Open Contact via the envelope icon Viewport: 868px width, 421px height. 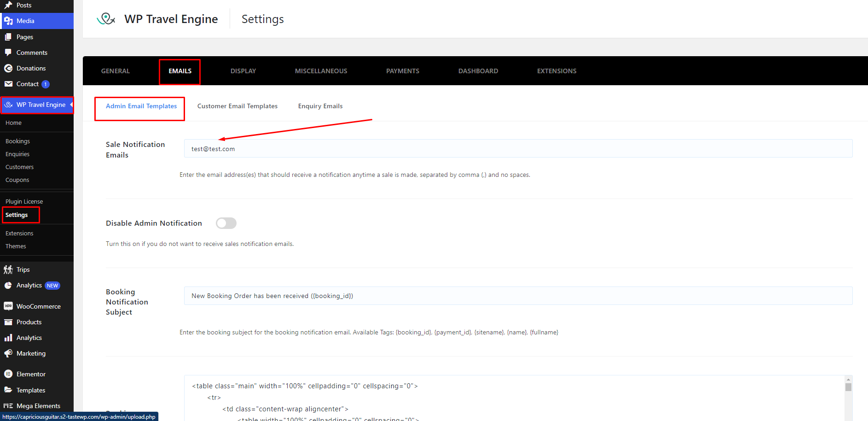(9, 84)
